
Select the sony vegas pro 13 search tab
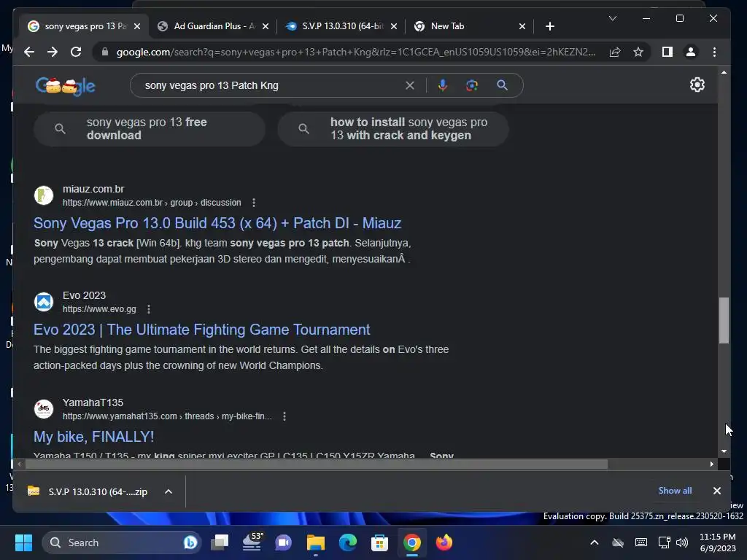click(x=82, y=26)
